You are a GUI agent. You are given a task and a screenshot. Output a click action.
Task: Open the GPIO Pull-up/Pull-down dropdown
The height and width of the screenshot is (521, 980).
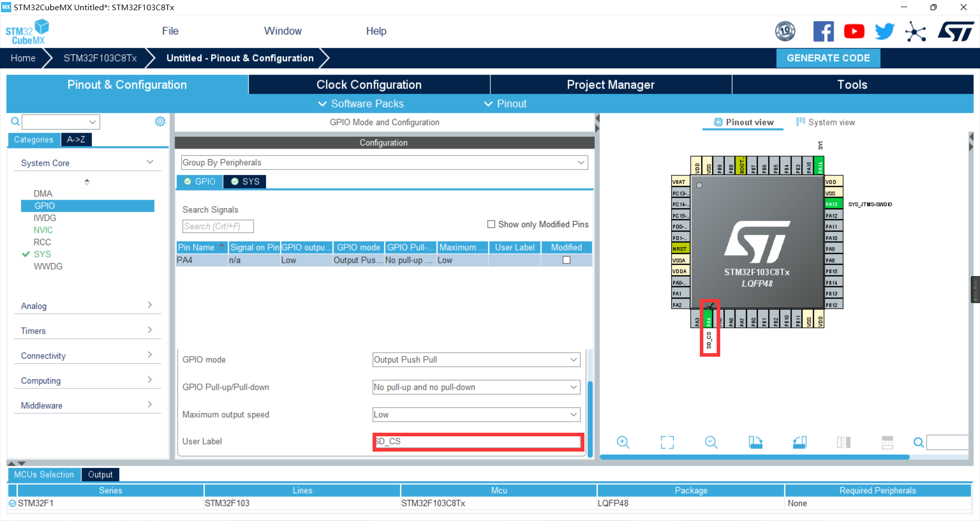(x=476, y=387)
